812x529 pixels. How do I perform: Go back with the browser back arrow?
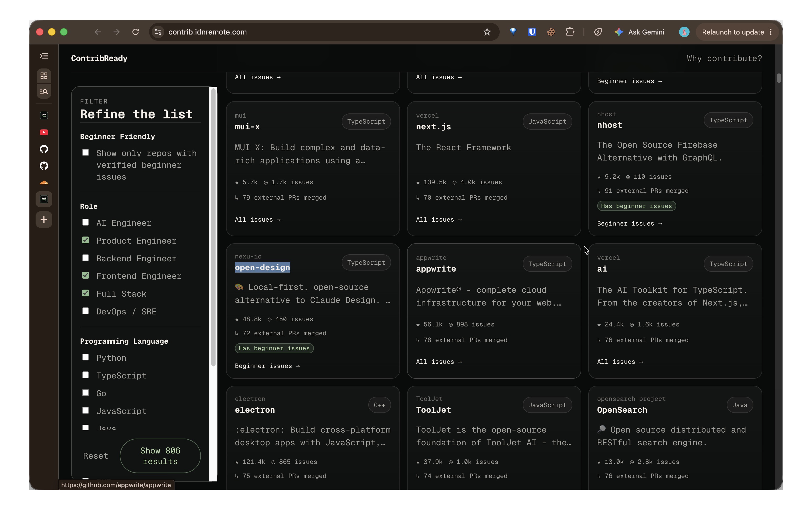point(98,32)
